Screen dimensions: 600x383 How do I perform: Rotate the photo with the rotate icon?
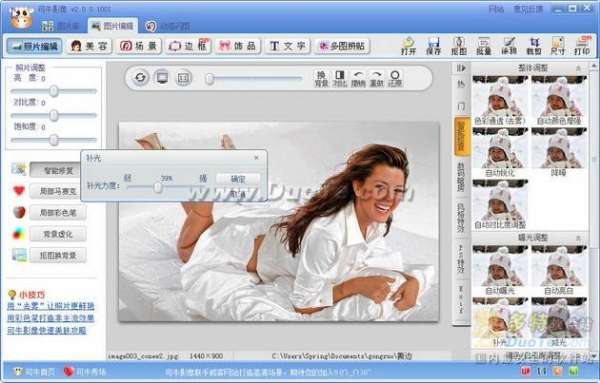click(x=140, y=78)
